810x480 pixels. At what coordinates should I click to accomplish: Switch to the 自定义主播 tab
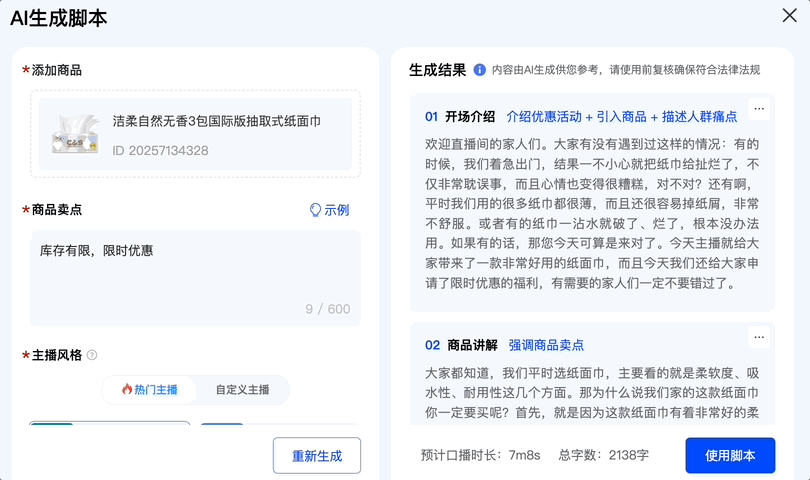pos(242,389)
